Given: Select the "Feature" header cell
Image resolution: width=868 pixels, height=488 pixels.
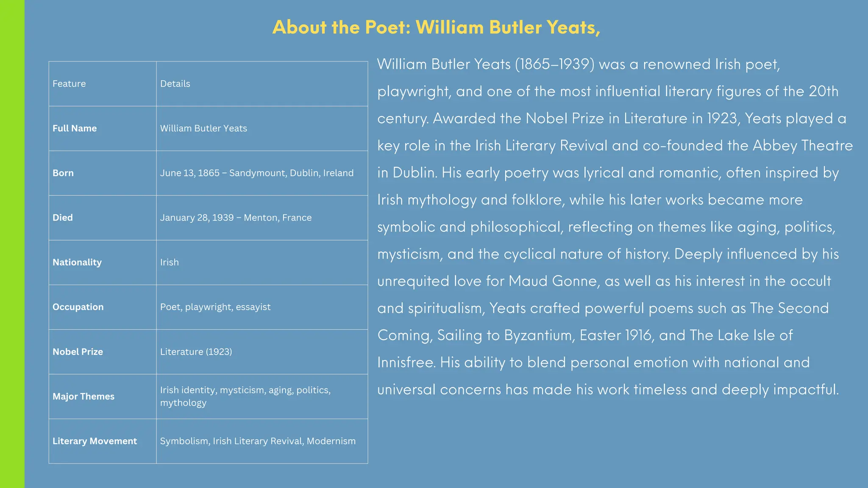Looking at the screenshot, I should [69, 84].
